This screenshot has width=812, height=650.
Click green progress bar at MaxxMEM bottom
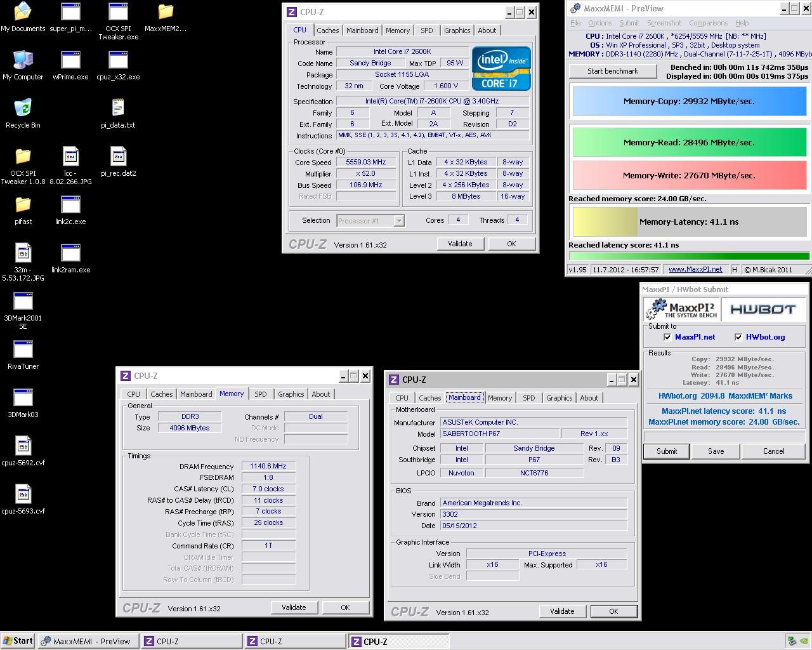pos(689,256)
